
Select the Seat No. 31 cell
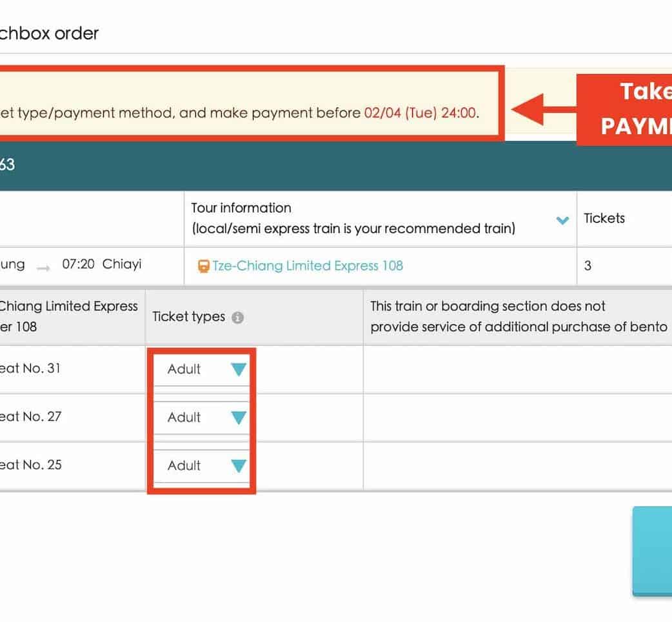point(31,368)
